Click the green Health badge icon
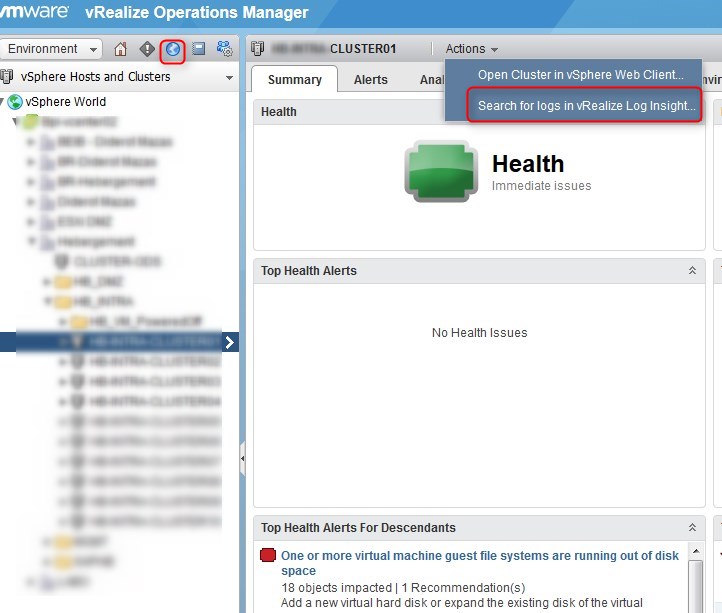This screenshot has width=722, height=613. tap(439, 171)
